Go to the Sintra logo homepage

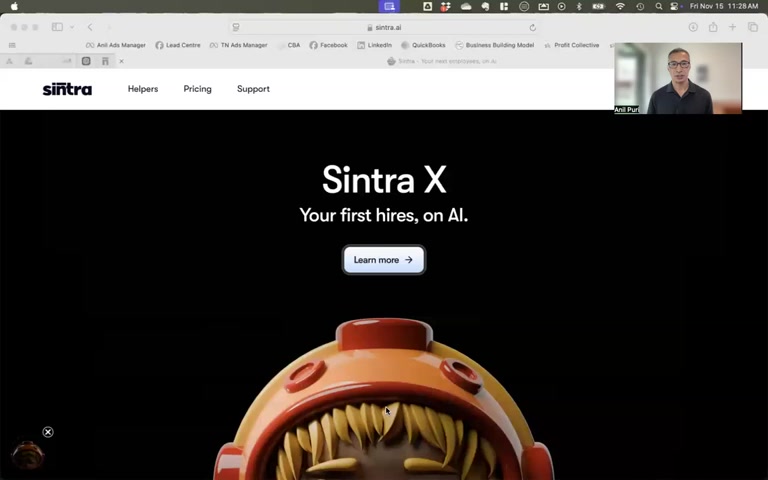click(x=67, y=89)
